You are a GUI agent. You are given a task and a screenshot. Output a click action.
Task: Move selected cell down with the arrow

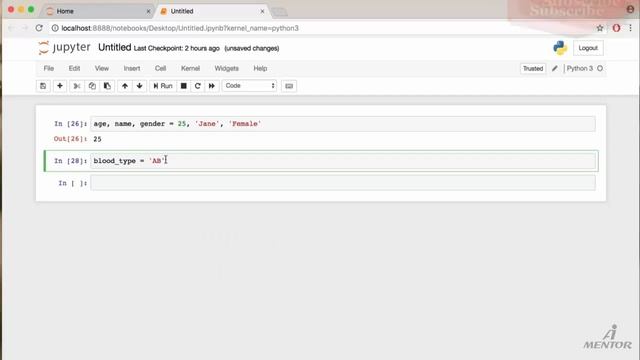point(140,86)
